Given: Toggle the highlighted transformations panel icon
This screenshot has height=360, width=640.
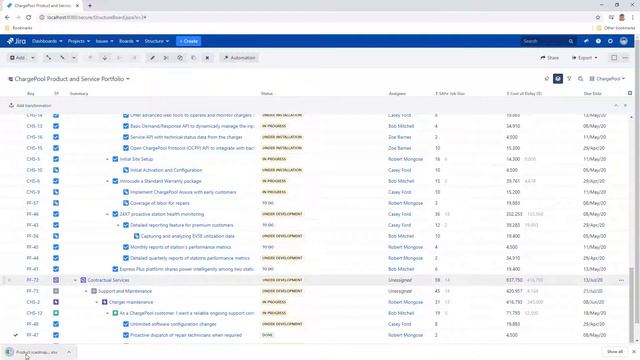Looking at the screenshot, I should pos(558,79).
